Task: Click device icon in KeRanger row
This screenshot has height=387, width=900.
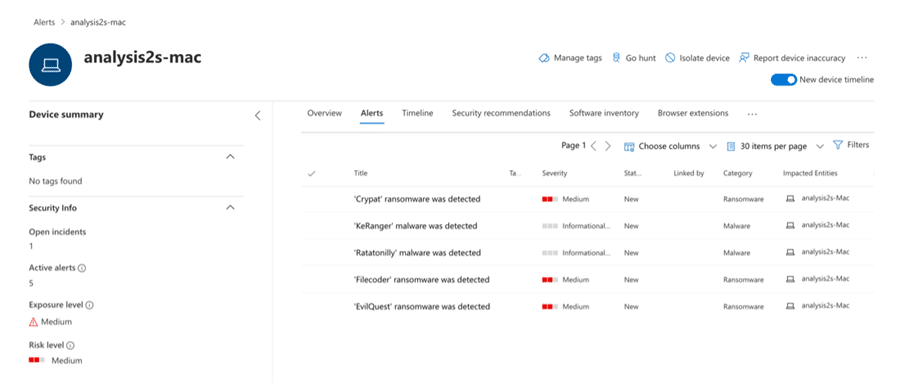Action: pos(790,226)
